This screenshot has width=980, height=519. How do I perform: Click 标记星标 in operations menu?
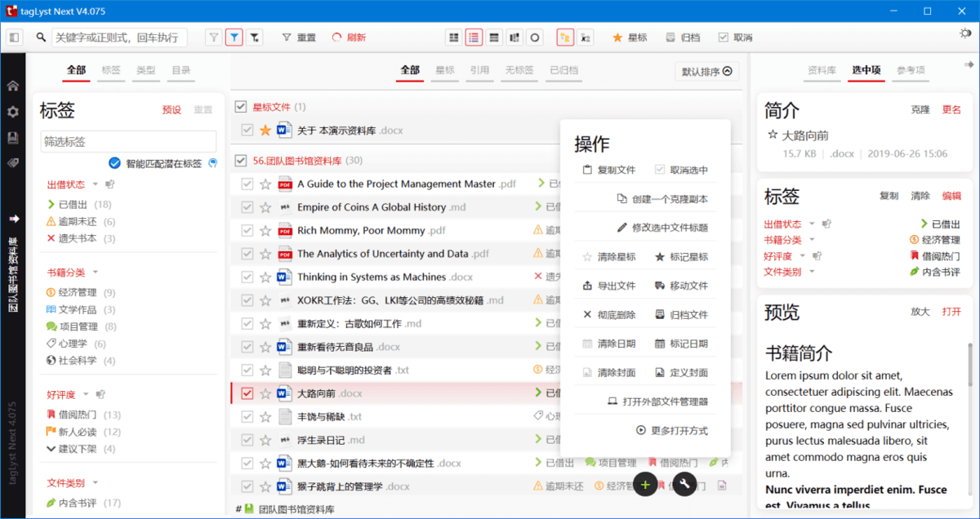tap(681, 257)
